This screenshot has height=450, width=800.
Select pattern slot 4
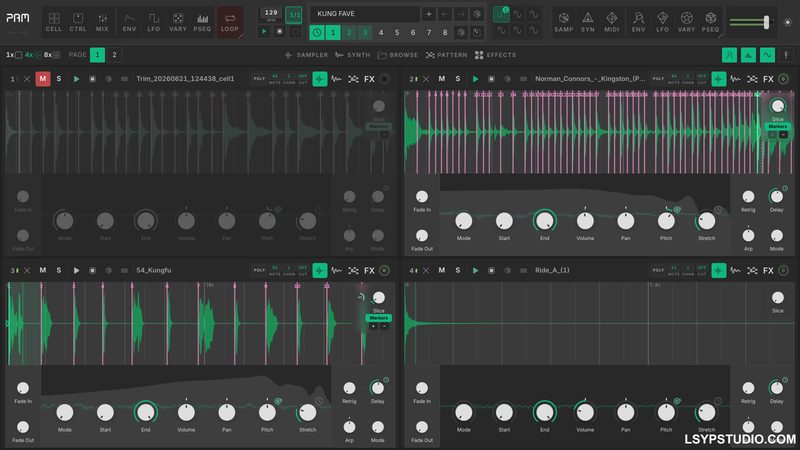coord(381,32)
